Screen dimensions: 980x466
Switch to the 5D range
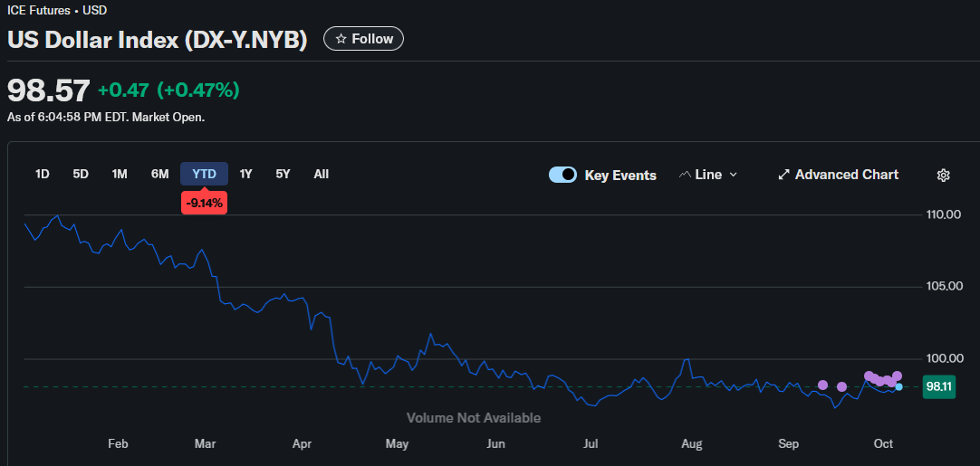click(81, 174)
